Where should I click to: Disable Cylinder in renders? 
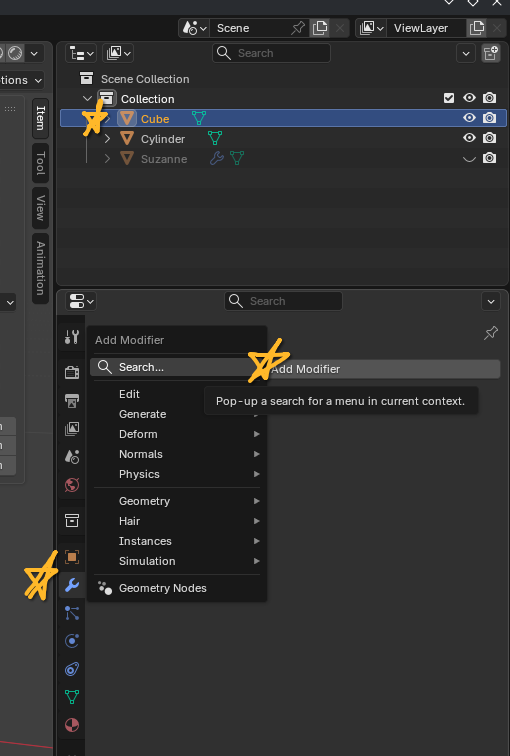click(489, 138)
